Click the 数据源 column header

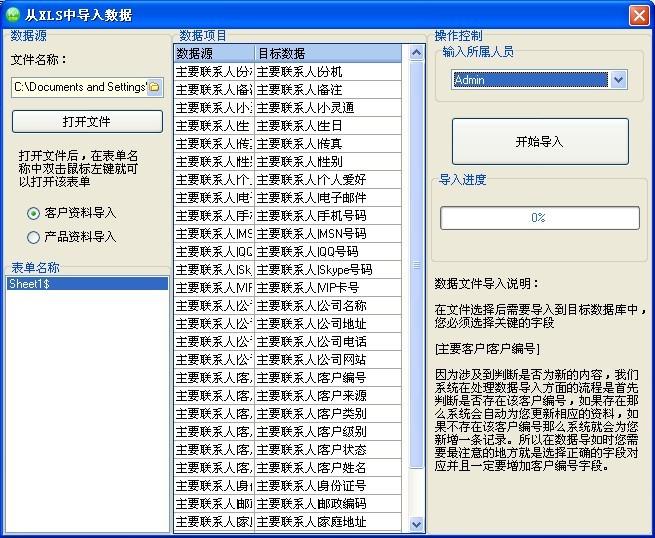213,53
